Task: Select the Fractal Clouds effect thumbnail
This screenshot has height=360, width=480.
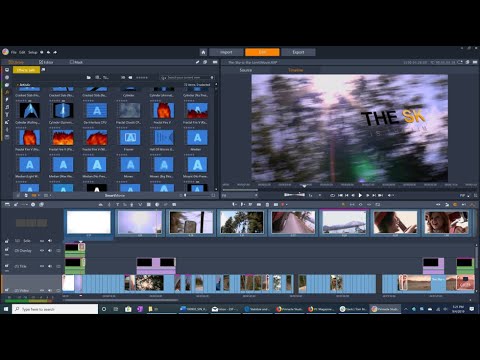Action: tap(130, 110)
